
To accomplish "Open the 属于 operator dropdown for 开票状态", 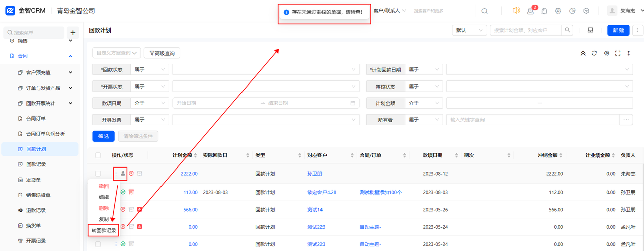I will pos(149,87).
